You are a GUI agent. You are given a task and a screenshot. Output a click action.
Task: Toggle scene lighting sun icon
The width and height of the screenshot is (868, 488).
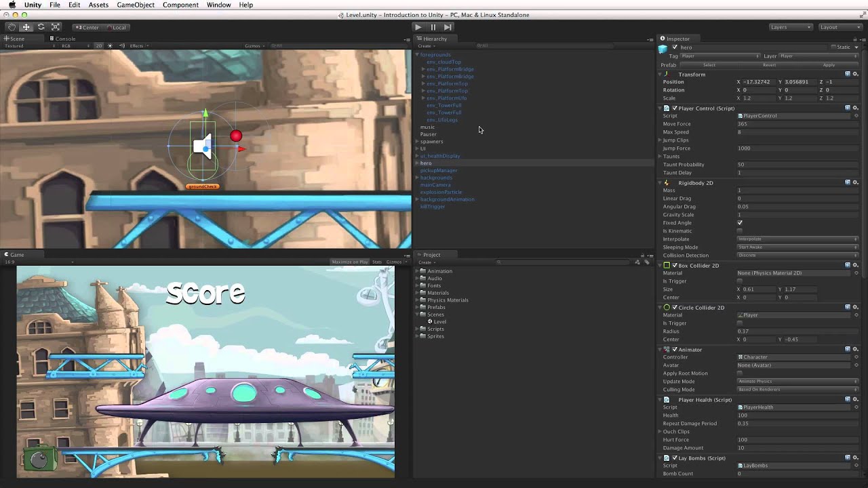click(110, 45)
